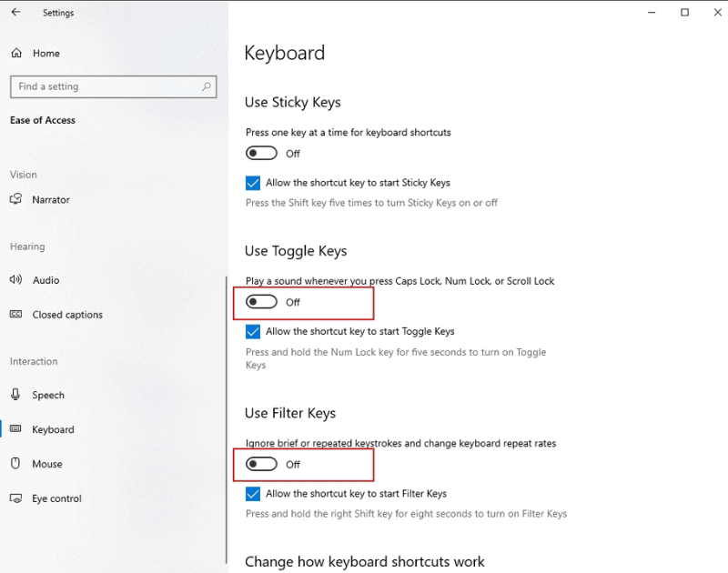Select the Audio speaker icon

pyautogui.click(x=15, y=280)
